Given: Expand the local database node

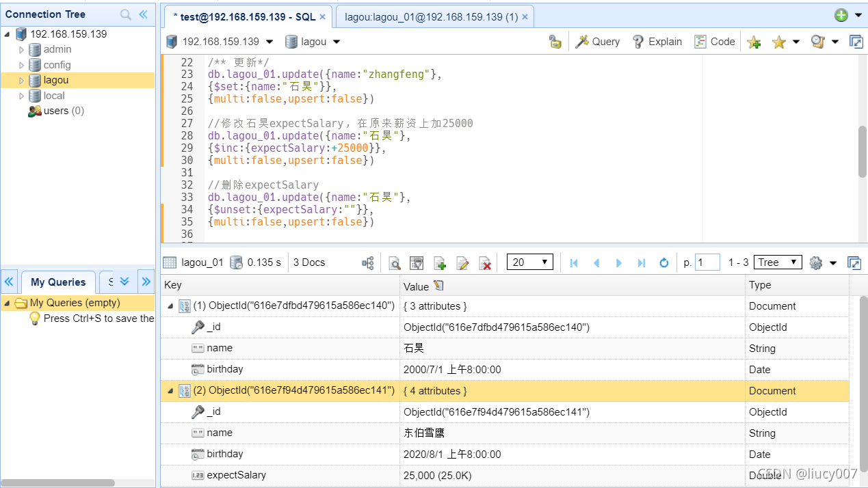Looking at the screenshot, I should (x=21, y=96).
